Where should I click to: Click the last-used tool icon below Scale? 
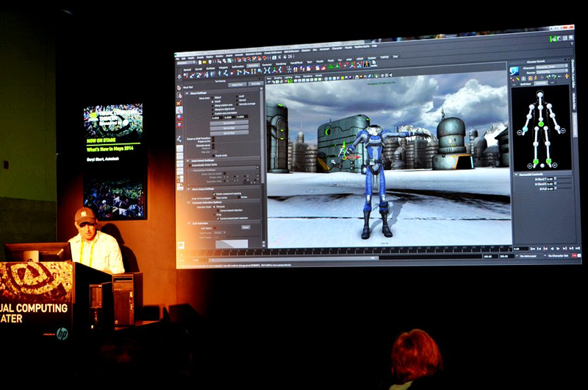click(x=179, y=139)
